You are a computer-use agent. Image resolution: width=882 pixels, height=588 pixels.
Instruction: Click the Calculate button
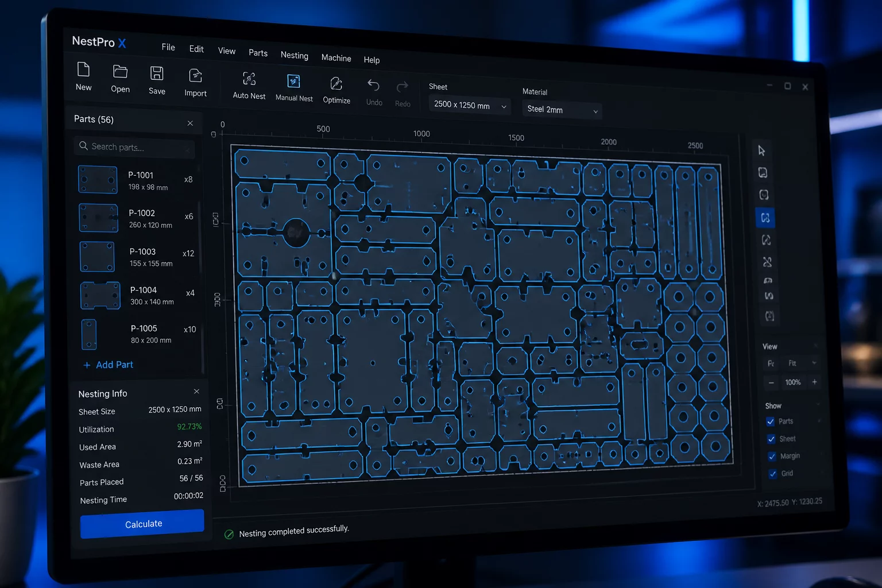(142, 524)
